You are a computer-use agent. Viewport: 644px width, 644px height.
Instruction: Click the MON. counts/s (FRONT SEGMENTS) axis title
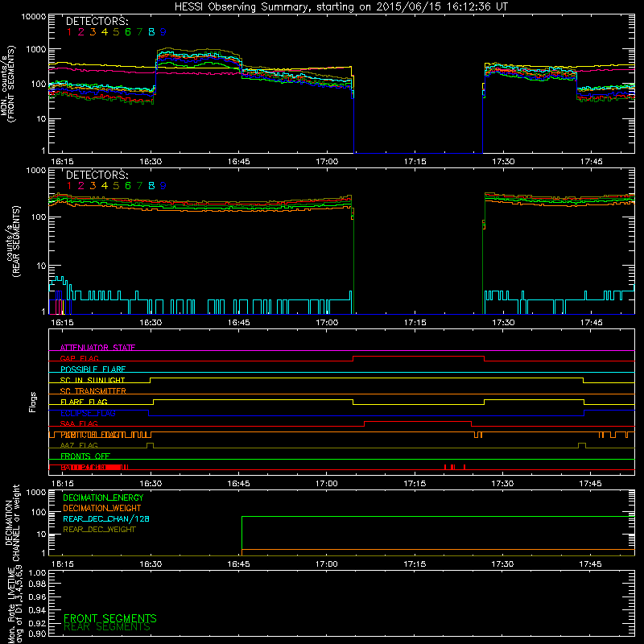point(7,84)
